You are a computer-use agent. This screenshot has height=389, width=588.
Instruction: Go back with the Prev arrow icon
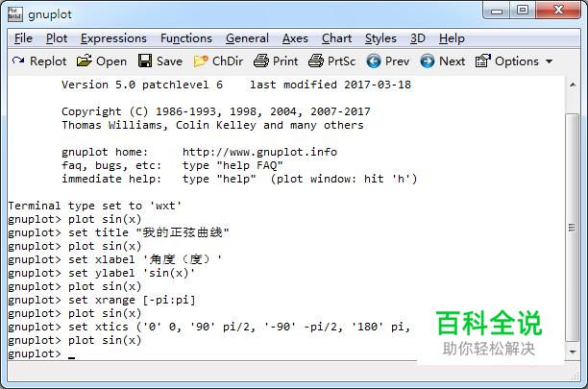(374, 61)
